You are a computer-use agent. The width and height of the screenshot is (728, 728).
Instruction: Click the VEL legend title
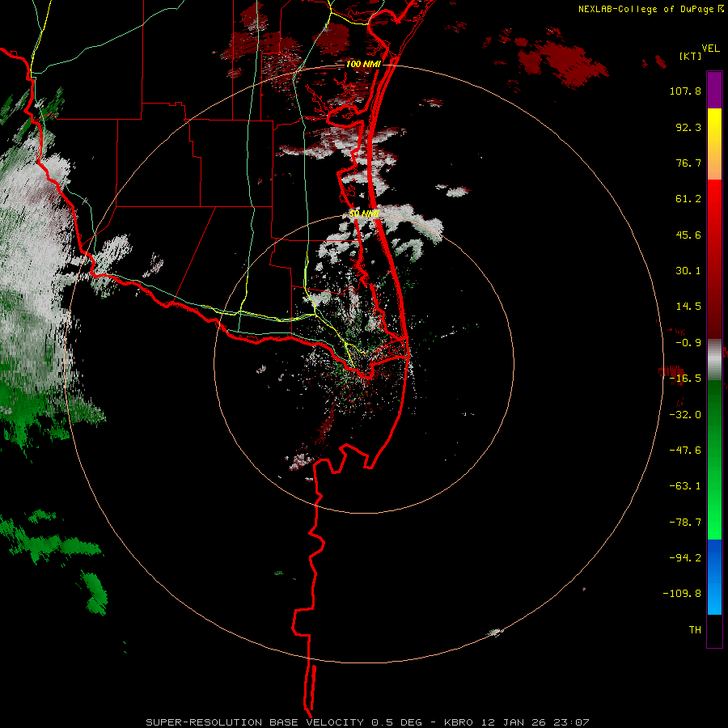coord(711,49)
